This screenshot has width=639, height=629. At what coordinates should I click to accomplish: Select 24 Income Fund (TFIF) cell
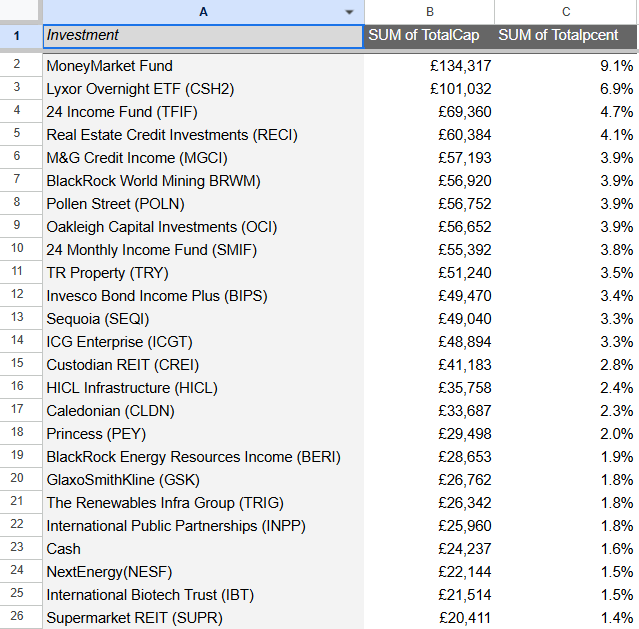pyautogui.click(x=203, y=112)
